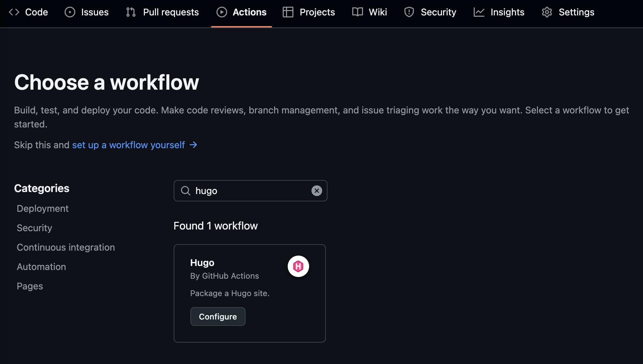Click the Insights graph icon

(479, 12)
